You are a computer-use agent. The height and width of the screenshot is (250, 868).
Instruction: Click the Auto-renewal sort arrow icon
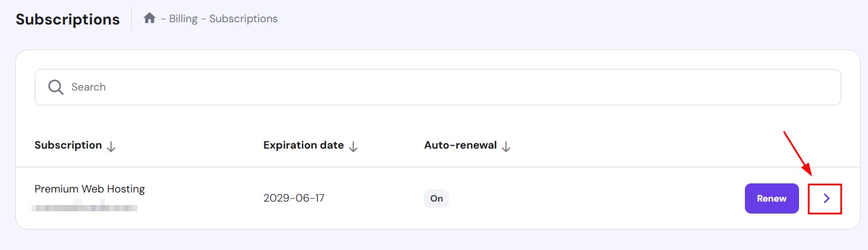506,146
